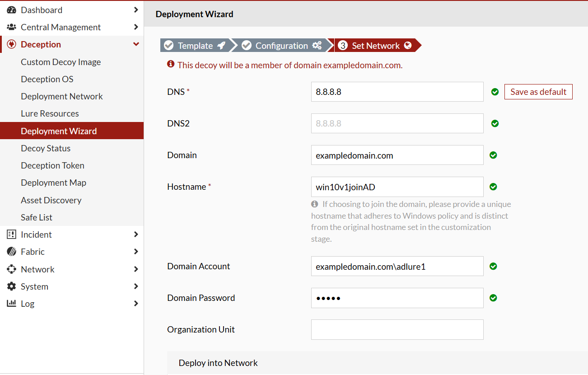The height and width of the screenshot is (375, 588).
Task: Click the Deception section icon
Action: point(12,44)
